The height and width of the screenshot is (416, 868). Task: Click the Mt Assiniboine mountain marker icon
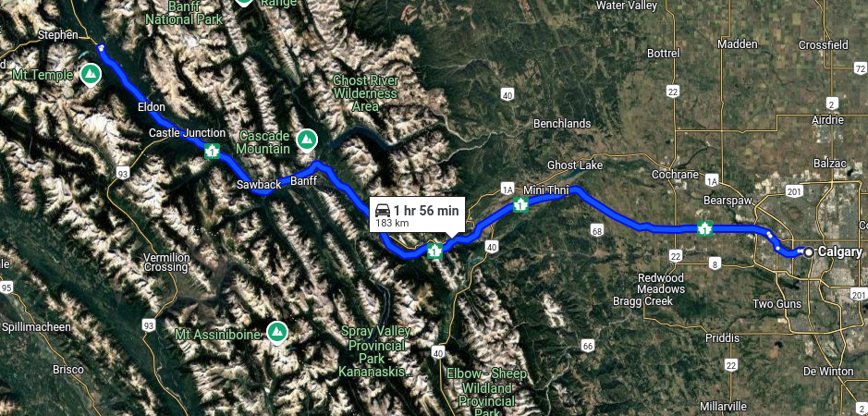276,333
